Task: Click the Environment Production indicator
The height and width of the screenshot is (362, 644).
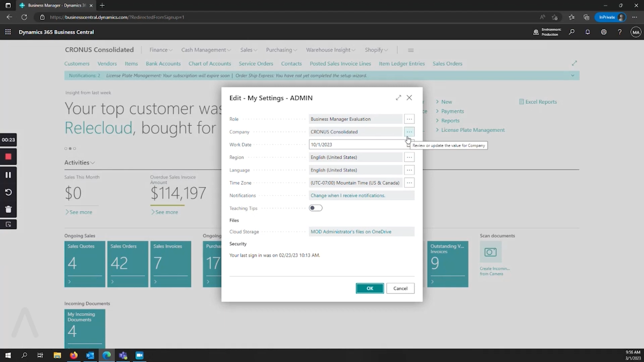Action: coord(547,32)
